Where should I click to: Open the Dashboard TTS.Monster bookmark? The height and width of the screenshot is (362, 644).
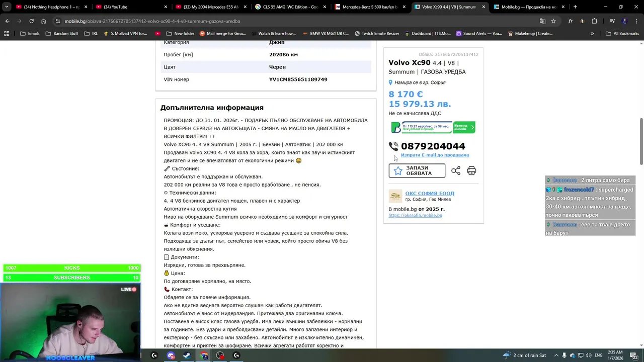point(427,34)
